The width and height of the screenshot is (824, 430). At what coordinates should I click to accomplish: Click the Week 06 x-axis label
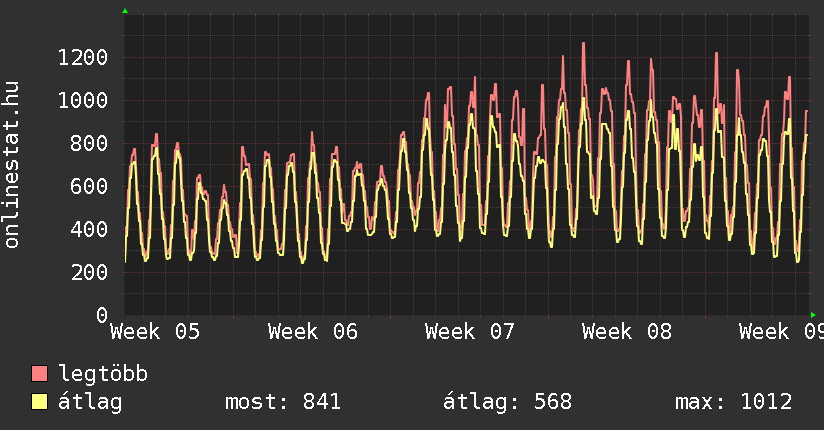pos(312,331)
